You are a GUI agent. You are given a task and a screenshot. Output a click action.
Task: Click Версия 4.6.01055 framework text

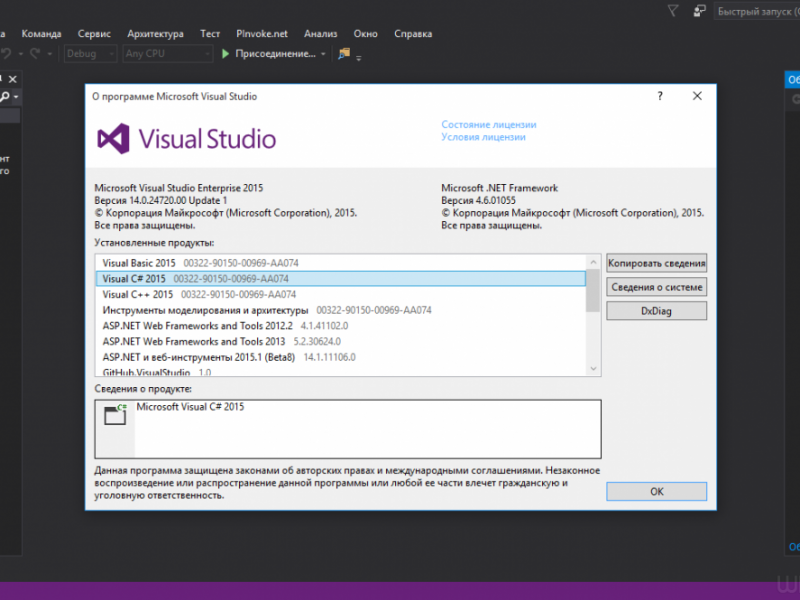[x=479, y=201]
